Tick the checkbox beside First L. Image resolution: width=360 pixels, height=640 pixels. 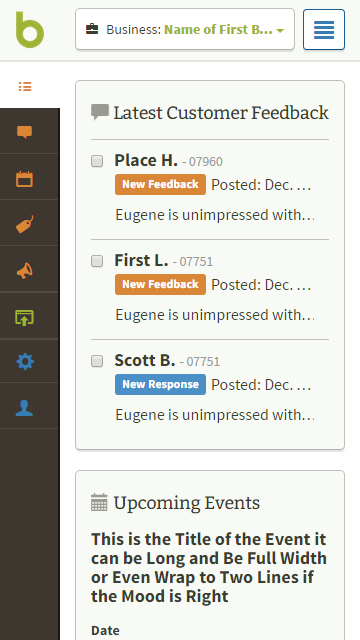coord(97,261)
